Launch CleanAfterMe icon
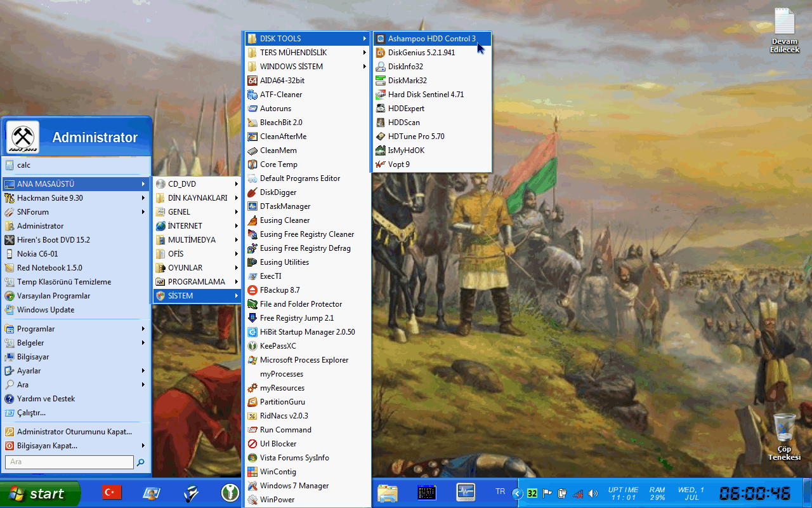The width and height of the screenshot is (812, 508). pos(252,137)
